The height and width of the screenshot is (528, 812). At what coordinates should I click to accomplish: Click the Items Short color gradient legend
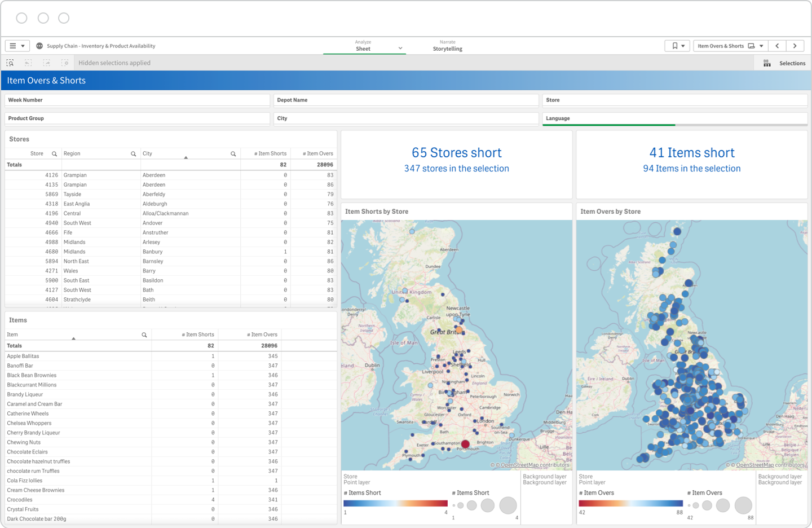[395, 503]
